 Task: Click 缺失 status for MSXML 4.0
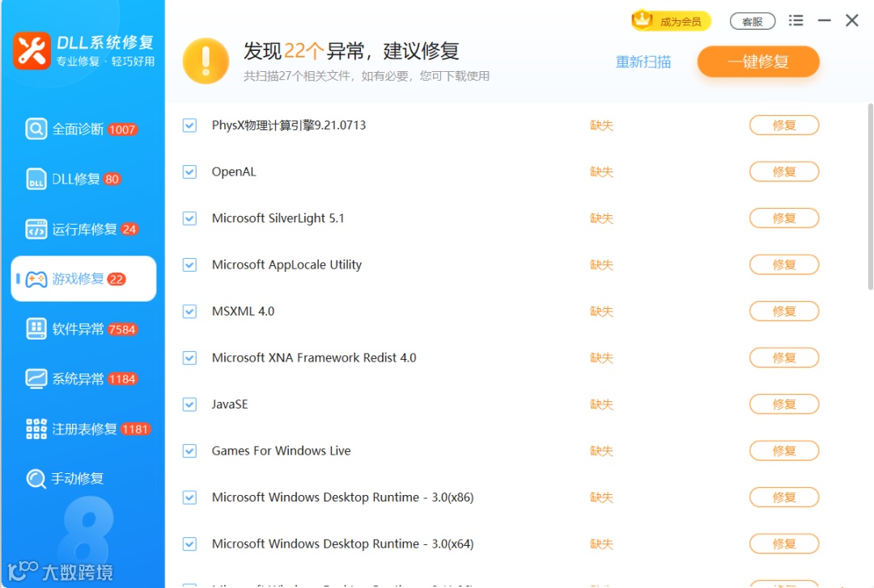click(601, 311)
